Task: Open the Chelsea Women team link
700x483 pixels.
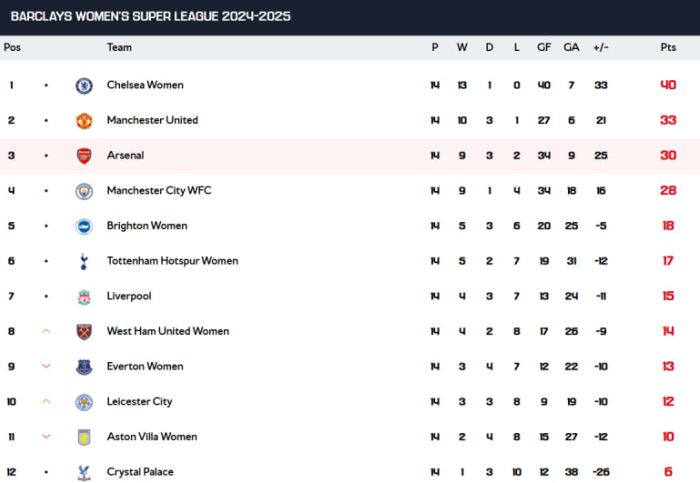Action: click(145, 85)
